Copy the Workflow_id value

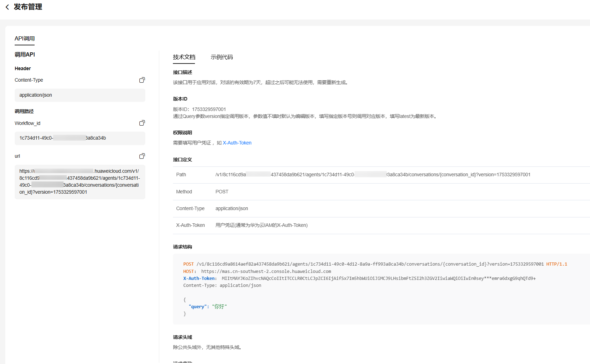(x=142, y=123)
